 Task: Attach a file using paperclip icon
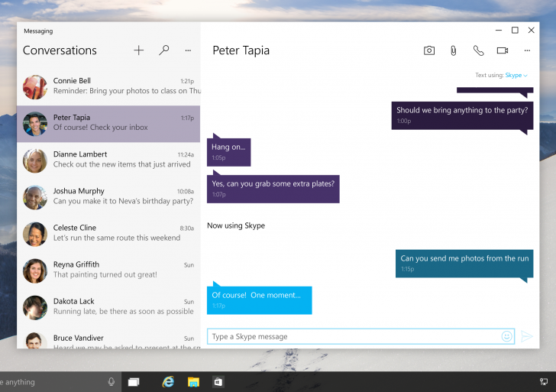pos(453,50)
